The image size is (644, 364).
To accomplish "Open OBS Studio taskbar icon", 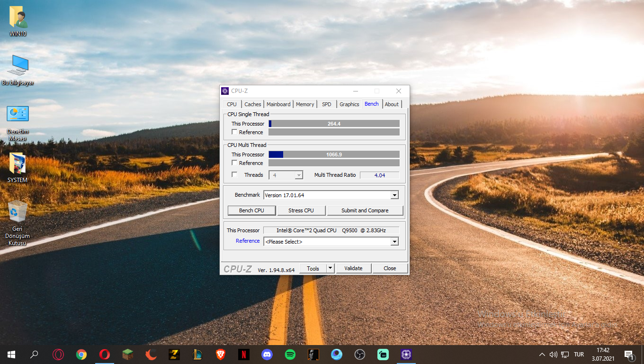I will [360, 355].
